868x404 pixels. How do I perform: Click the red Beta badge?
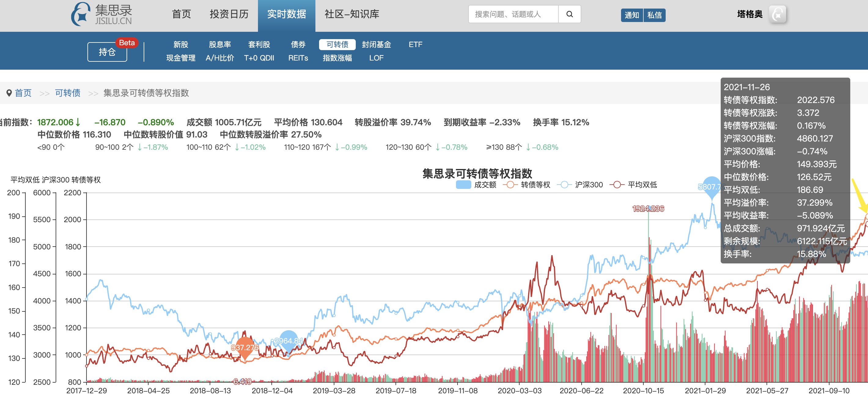pyautogui.click(x=127, y=43)
